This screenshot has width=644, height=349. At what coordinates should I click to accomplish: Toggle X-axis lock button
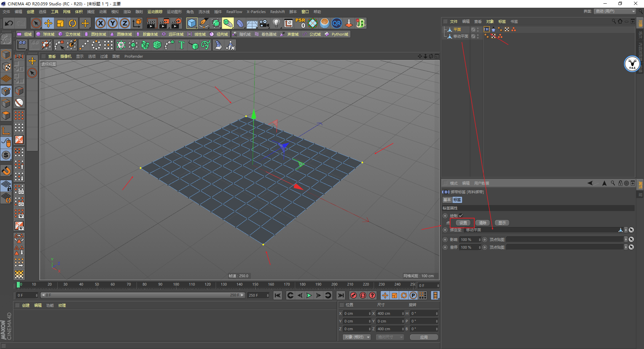tap(100, 23)
